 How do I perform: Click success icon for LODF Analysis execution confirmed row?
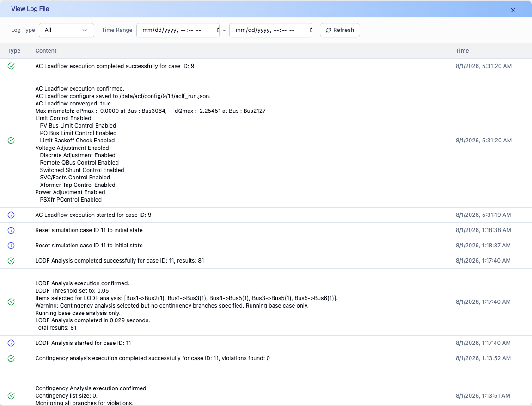(x=11, y=302)
